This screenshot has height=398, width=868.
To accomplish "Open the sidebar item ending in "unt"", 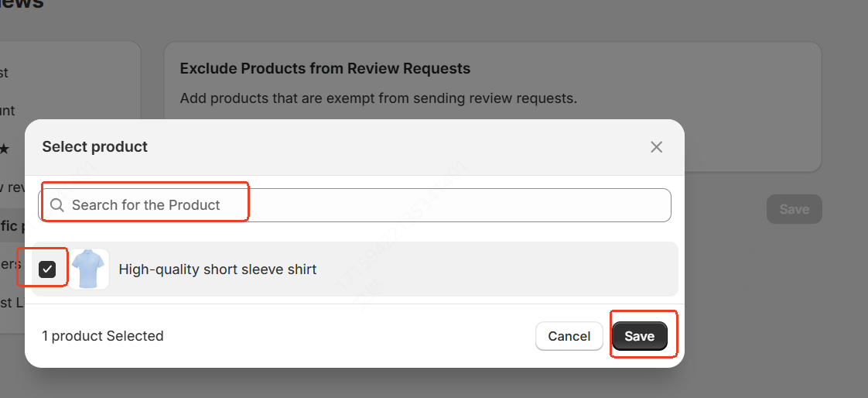I will (x=8, y=111).
